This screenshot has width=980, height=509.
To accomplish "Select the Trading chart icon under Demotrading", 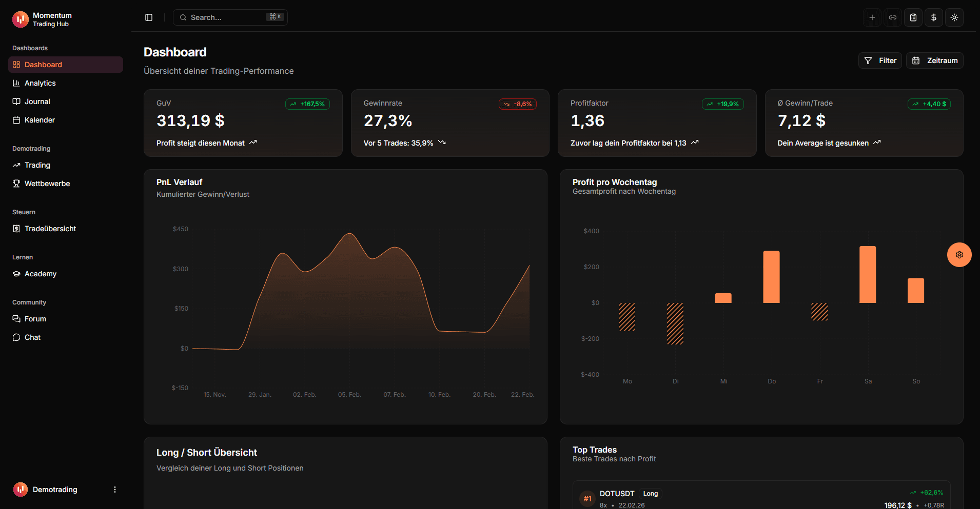I will (x=16, y=165).
